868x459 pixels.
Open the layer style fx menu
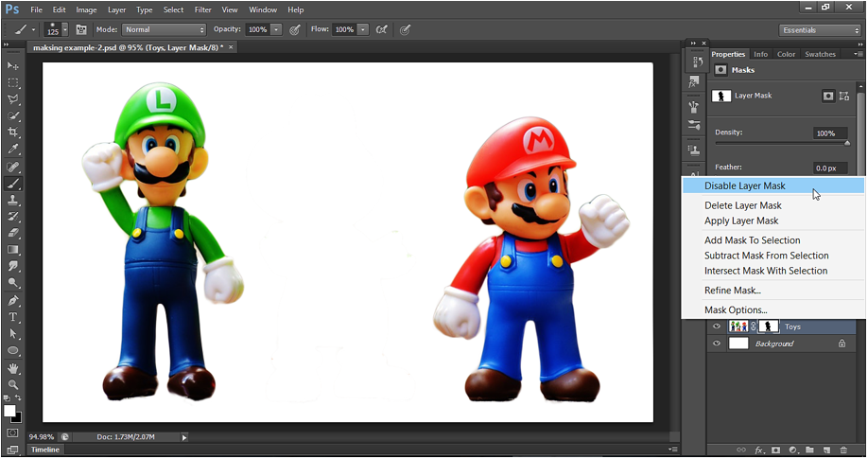(x=759, y=450)
